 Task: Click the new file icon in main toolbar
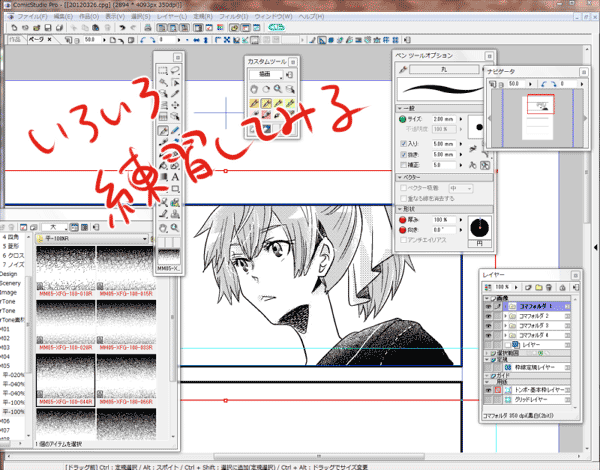[x=14, y=28]
